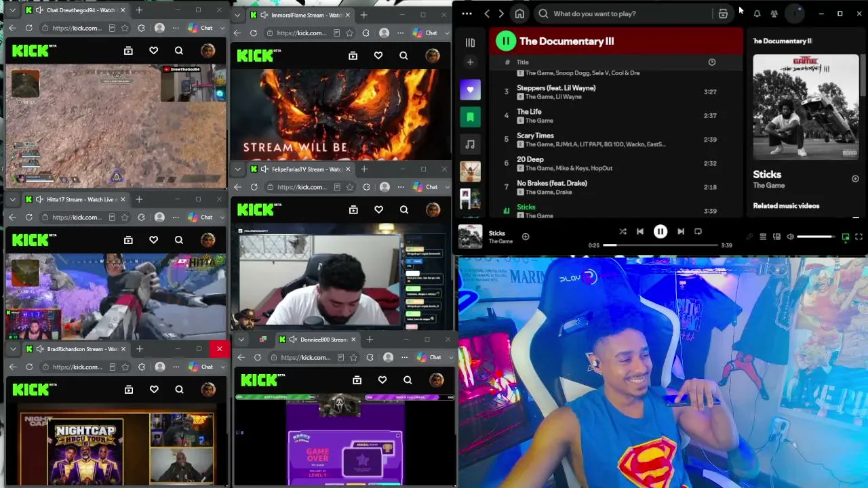Screen dimensions: 868x488
Task: Skip to the next track
Action: pyautogui.click(x=681, y=232)
